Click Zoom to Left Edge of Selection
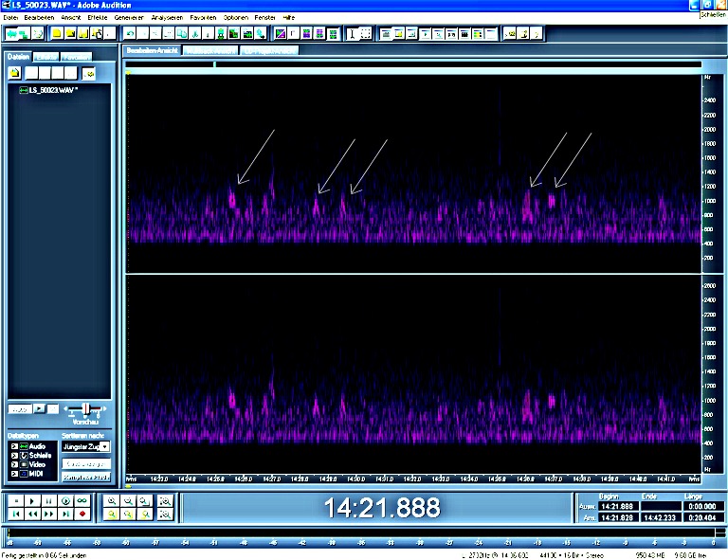This screenshot has width=728, height=560. coord(129,515)
